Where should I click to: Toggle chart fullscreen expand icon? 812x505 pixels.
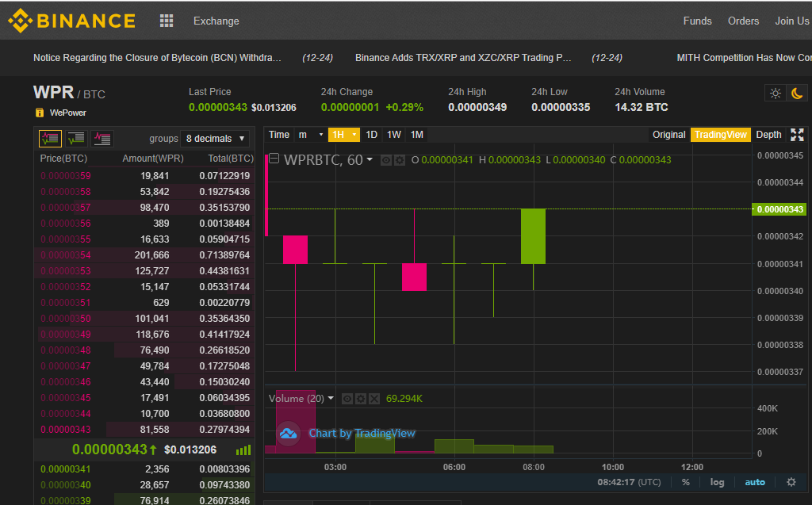point(797,135)
